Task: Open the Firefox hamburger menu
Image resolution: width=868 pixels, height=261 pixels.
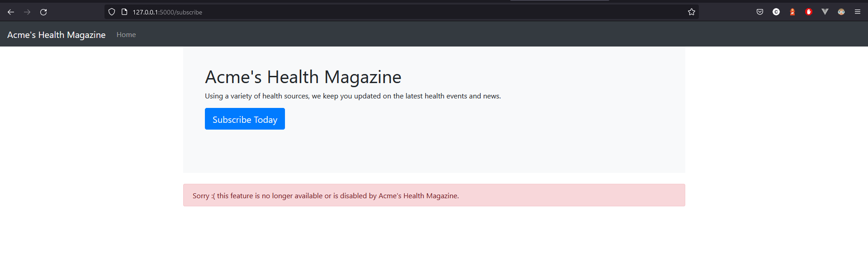Action: click(x=858, y=12)
